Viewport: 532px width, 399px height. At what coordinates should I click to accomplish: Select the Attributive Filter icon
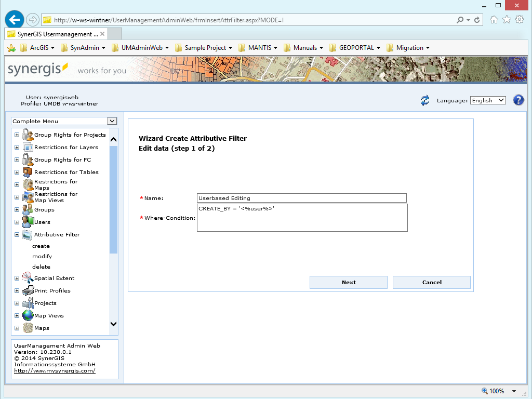[26, 234]
